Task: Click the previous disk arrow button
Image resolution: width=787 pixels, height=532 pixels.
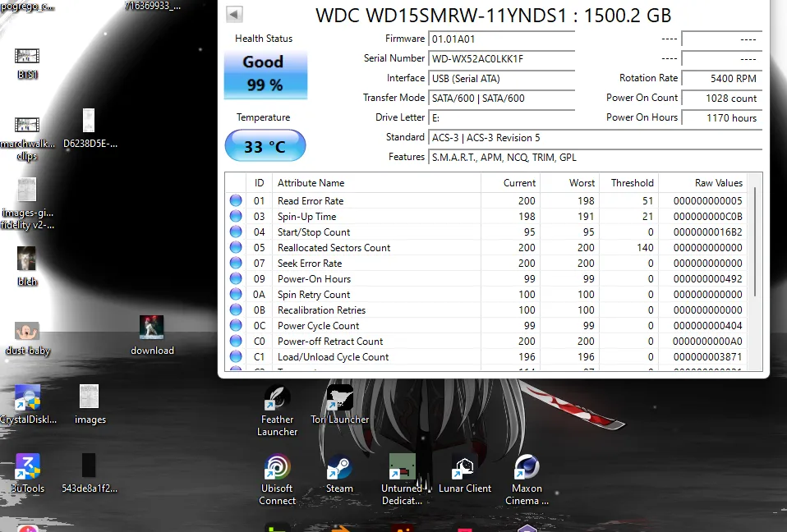Action: [234, 14]
